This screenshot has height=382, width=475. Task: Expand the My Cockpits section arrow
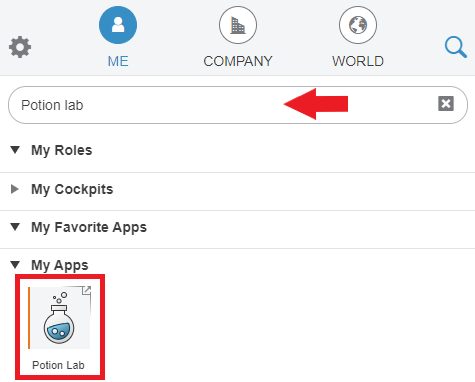point(15,189)
